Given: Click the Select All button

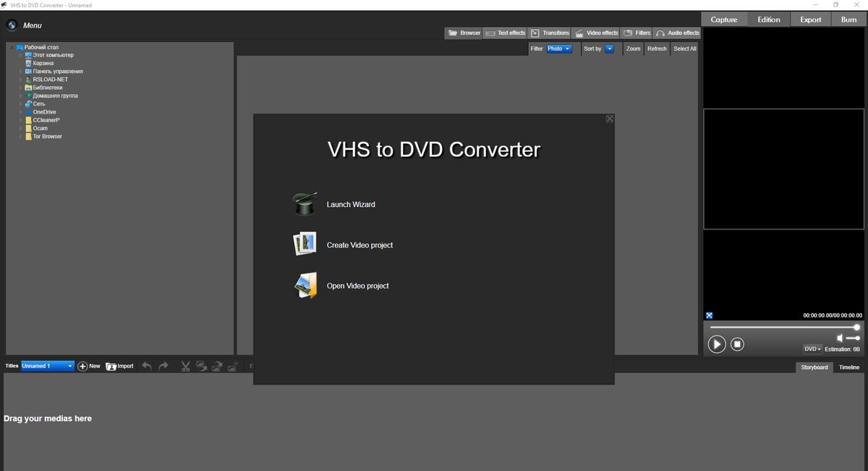Looking at the screenshot, I should [685, 48].
